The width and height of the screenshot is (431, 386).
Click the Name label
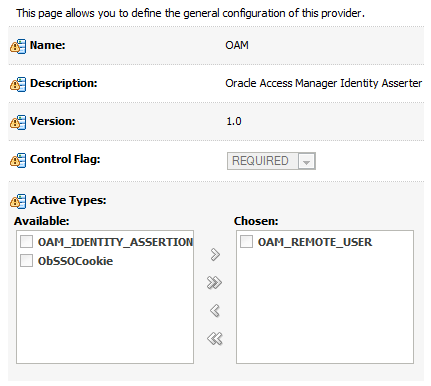(x=48, y=45)
